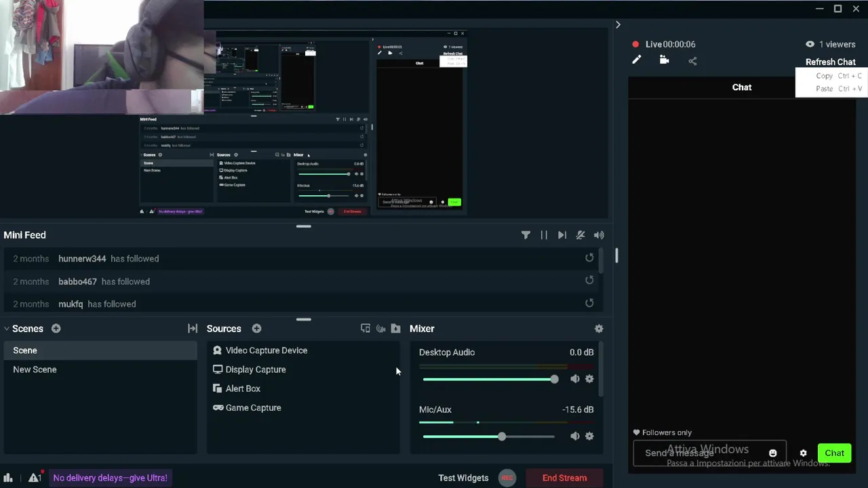Image resolution: width=868 pixels, height=488 pixels.
Task: Replay the hunnerw344 follow alert
Action: click(x=589, y=258)
